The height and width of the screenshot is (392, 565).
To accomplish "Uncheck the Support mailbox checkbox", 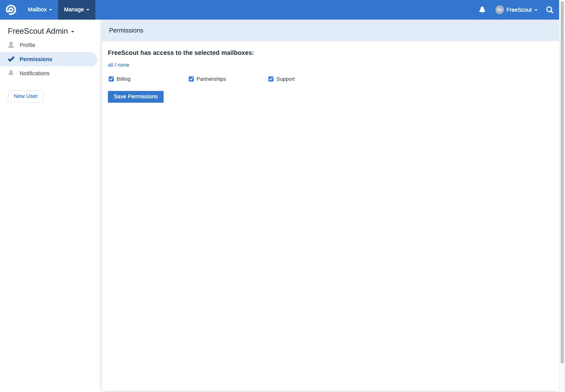I will pyautogui.click(x=271, y=79).
